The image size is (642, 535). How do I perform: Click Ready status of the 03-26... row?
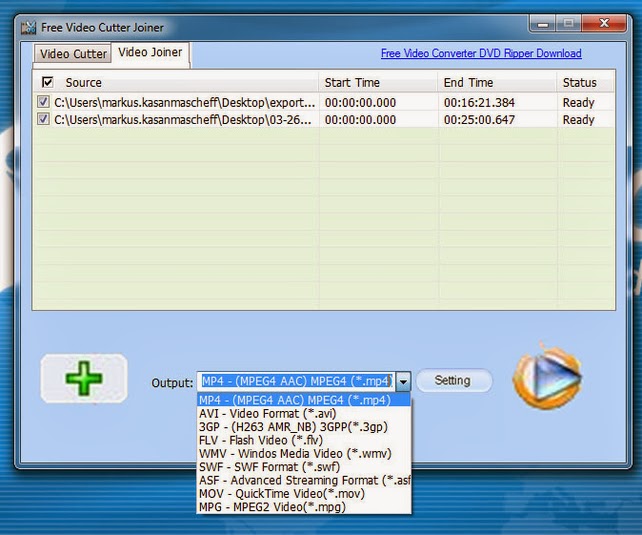pos(578,120)
